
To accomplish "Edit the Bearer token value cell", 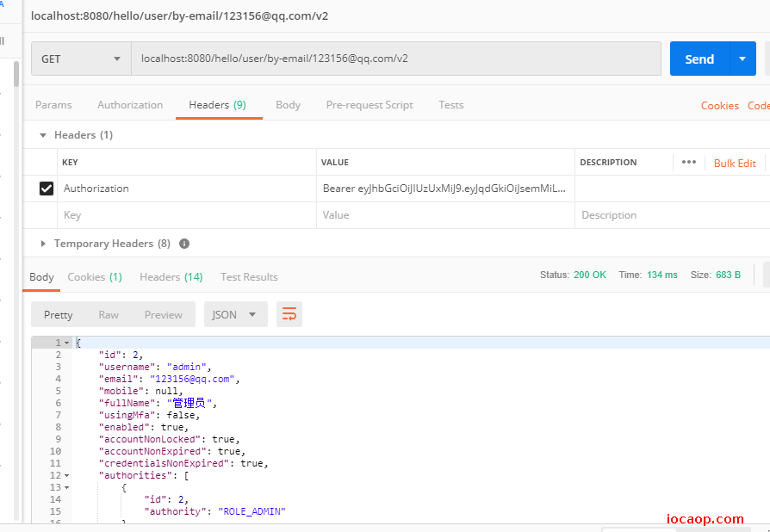I will tap(445, 189).
